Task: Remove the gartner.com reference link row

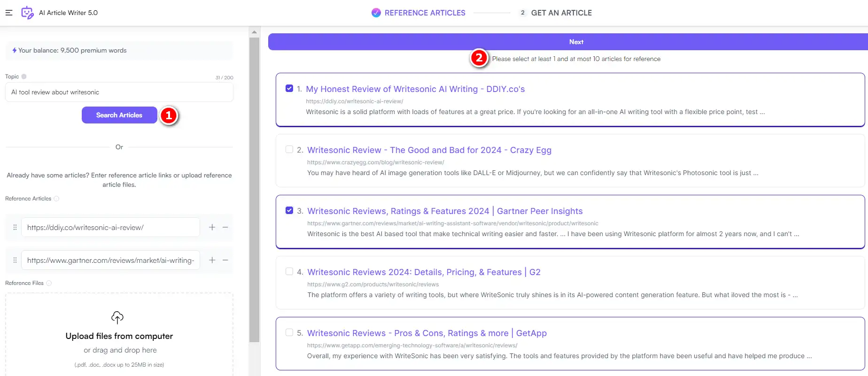Action: pyautogui.click(x=225, y=260)
